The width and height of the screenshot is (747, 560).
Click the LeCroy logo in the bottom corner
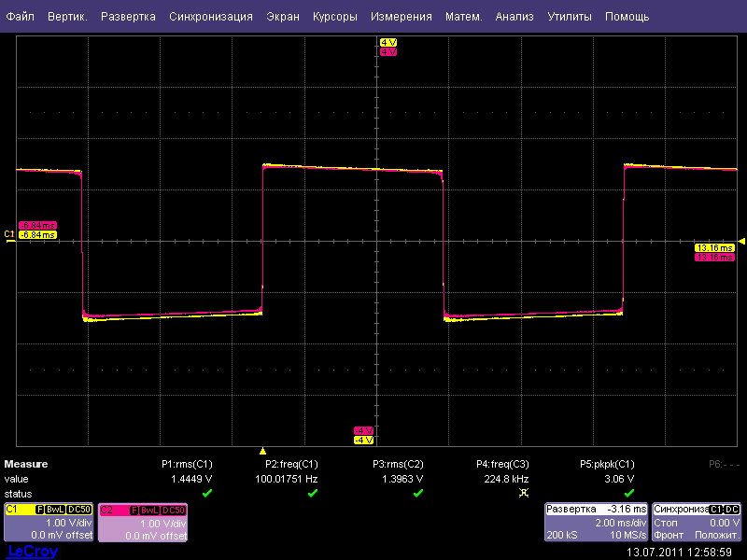[x=32, y=552]
